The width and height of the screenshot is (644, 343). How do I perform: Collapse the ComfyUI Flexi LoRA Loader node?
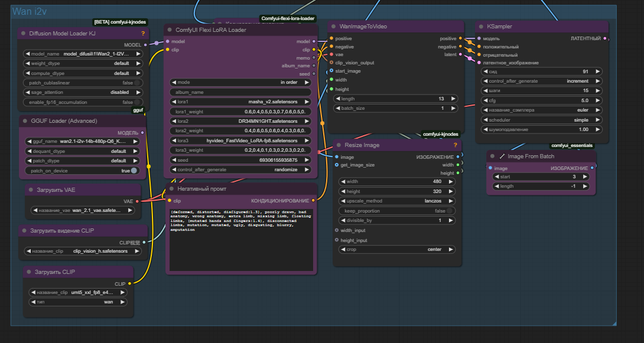click(x=170, y=30)
